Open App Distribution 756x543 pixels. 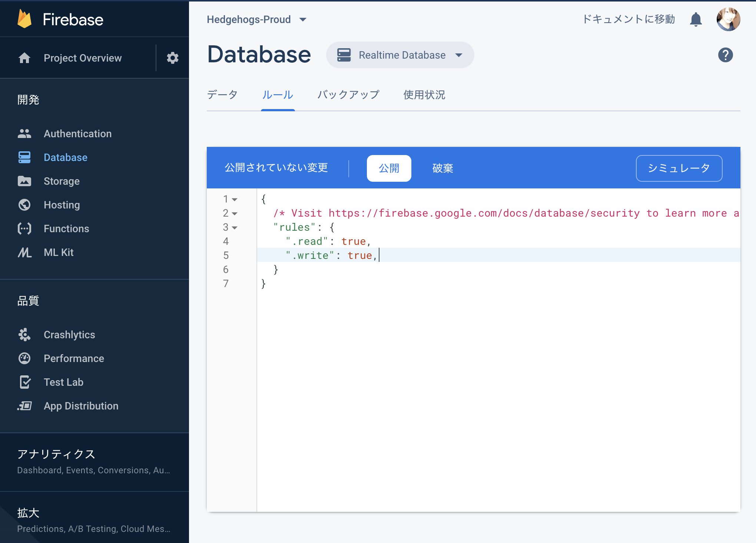pyautogui.click(x=81, y=406)
